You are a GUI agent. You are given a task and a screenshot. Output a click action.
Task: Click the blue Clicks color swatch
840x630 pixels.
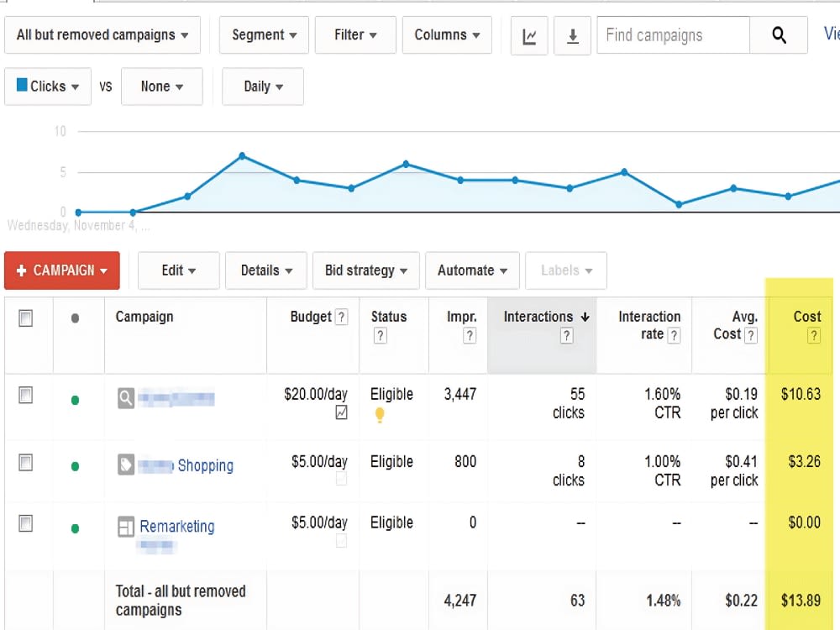[22, 85]
